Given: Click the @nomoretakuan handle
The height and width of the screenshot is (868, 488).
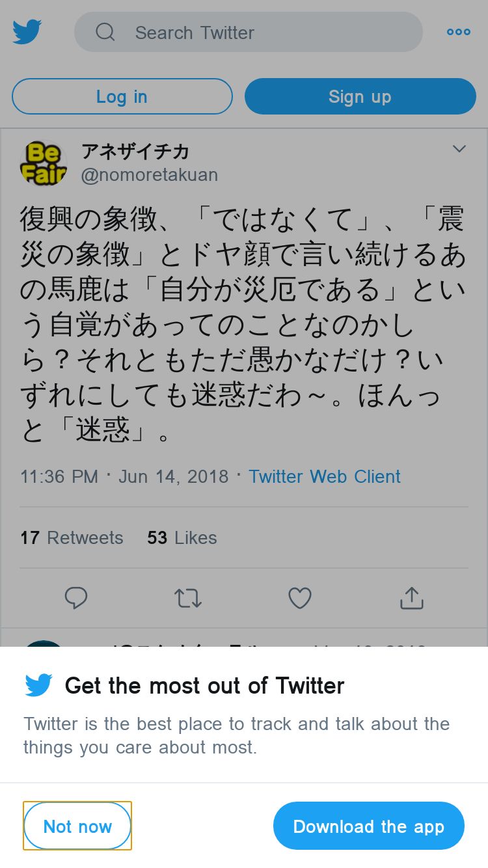Looking at the screenshot, I should (149, 175).
